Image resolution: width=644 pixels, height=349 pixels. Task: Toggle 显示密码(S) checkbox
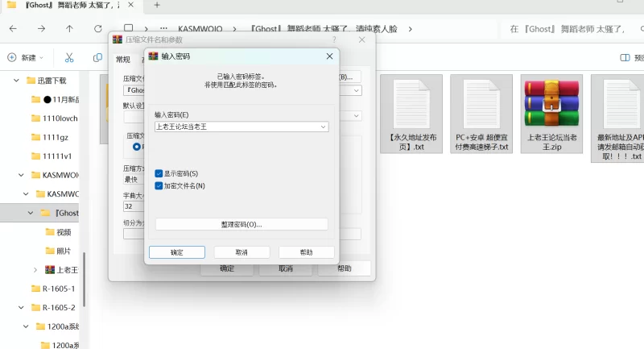click(x=159, y=173)
